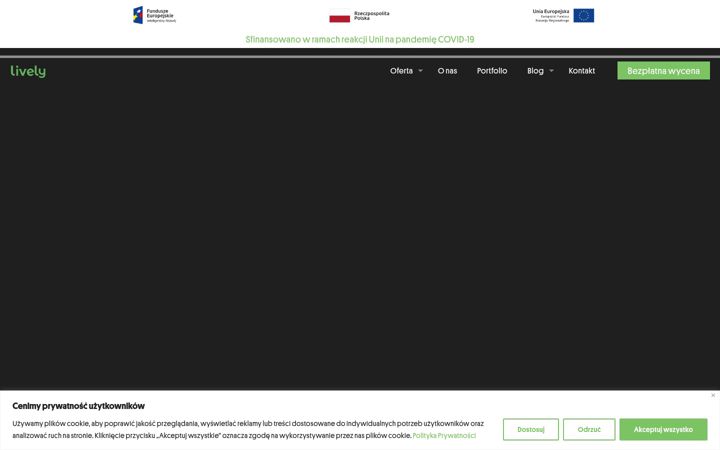Open the Portfolio page
720x450 pixels.
click(492, 71)
